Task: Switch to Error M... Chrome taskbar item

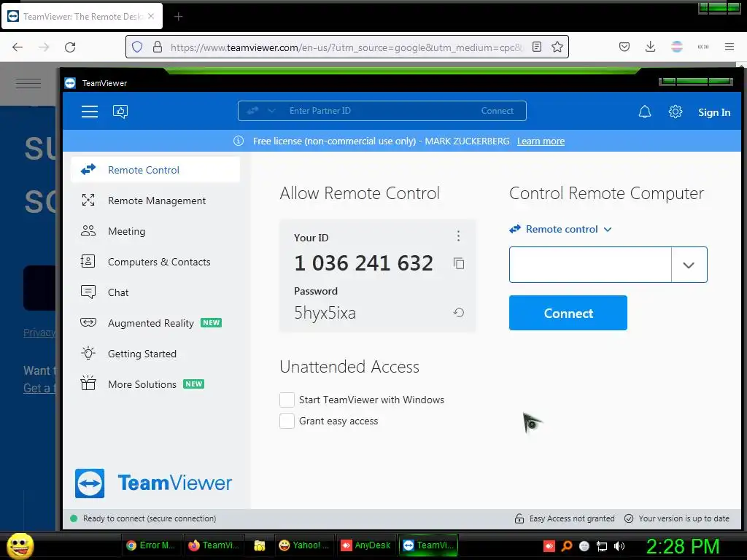Action: (x=152, y=545)
